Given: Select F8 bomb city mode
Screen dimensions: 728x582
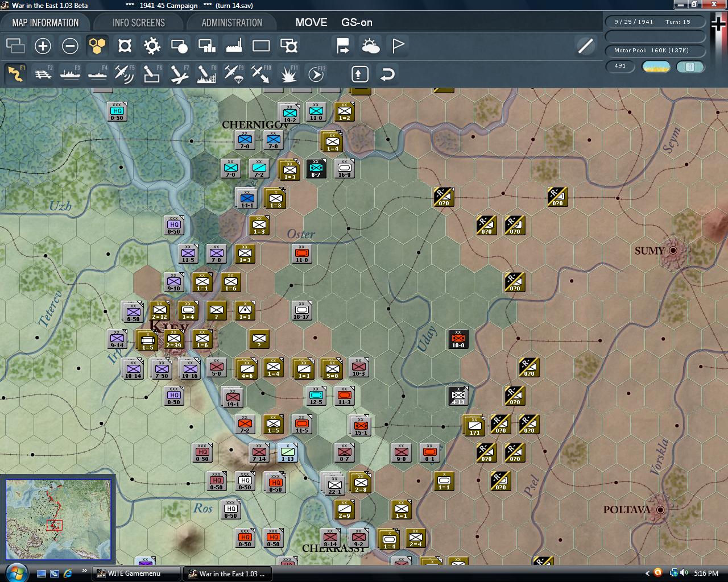Looking at the screenshot, I should 206,74.
